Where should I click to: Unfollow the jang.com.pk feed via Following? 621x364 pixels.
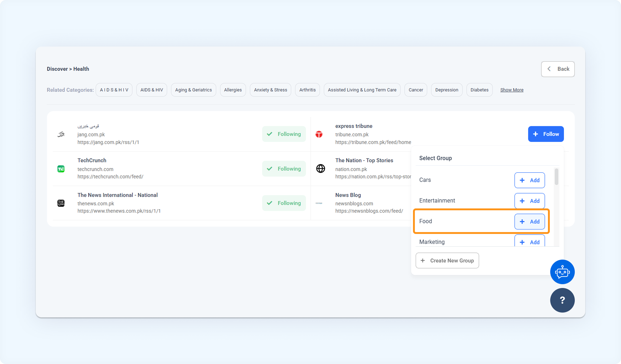(x=284, y=134)
